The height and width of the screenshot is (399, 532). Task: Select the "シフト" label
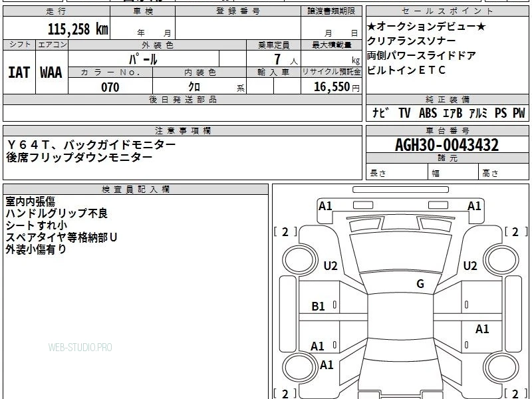click(x=20, y=45)
